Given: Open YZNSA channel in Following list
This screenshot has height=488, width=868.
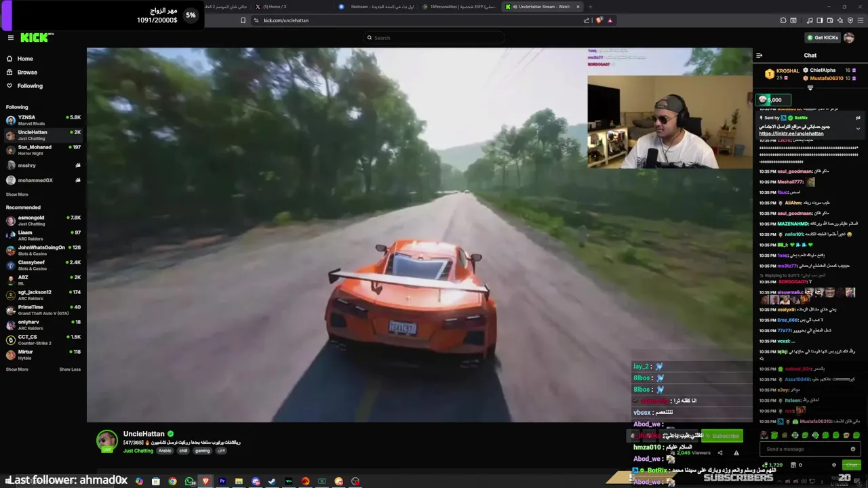Looking at the screenshot, I should click(x=43, y=120).
